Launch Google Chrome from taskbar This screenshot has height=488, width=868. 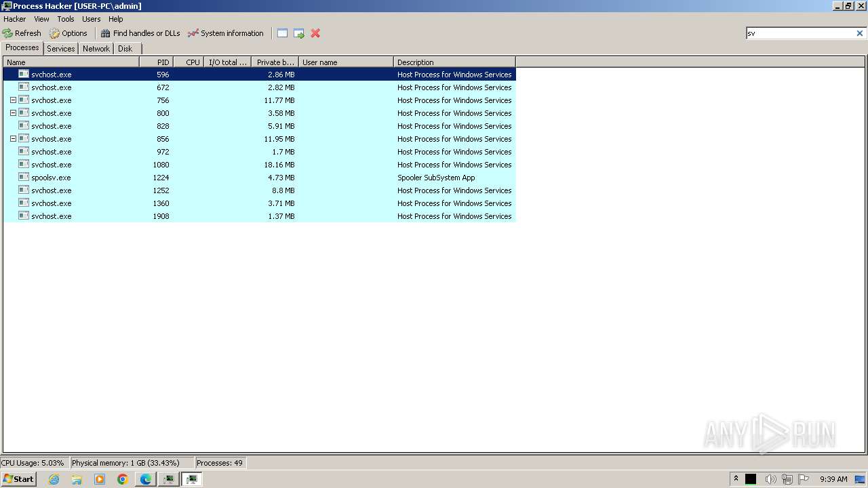click(x=123, y=479)
